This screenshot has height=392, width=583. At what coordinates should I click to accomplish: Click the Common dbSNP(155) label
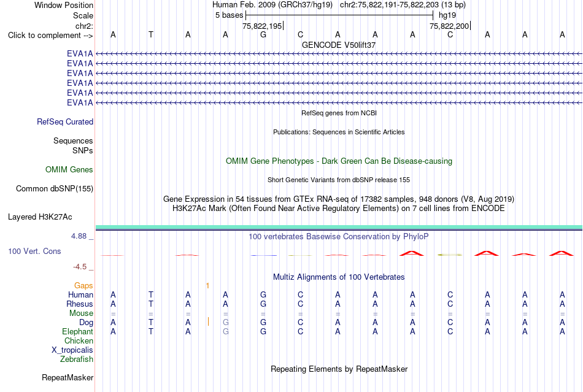[55, 189]
